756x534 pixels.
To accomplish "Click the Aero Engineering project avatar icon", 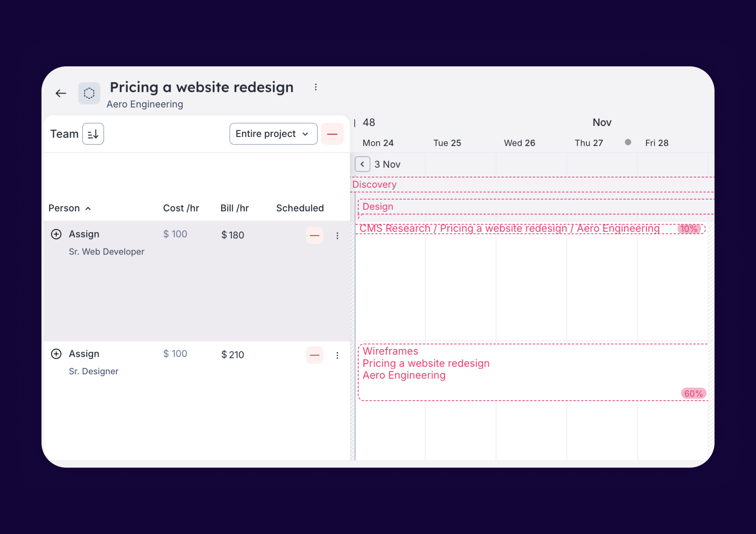I will (x=89, y=93).
